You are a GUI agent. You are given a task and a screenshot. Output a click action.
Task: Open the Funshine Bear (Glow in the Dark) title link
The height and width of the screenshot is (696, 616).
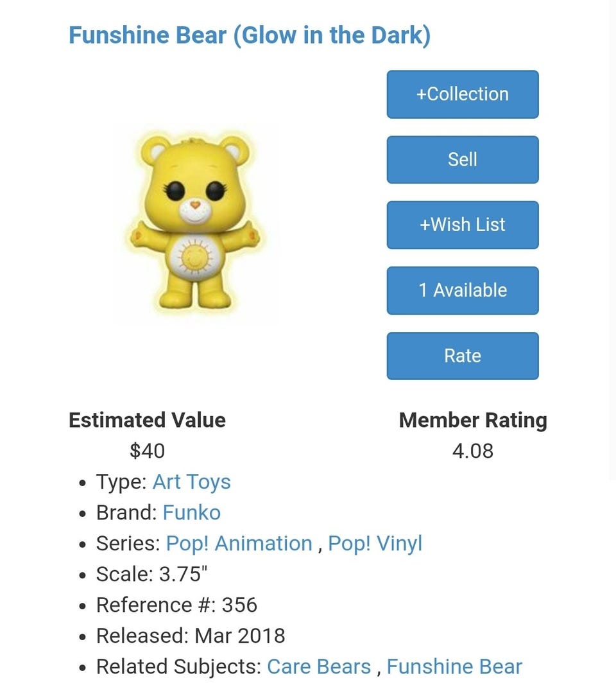(249, 35)
